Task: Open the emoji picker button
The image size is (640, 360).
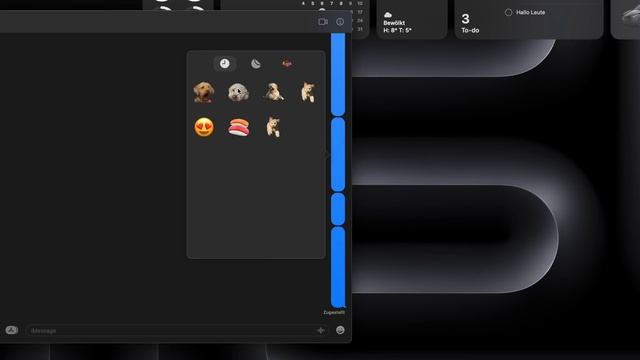Action: [x=340, y=330]
